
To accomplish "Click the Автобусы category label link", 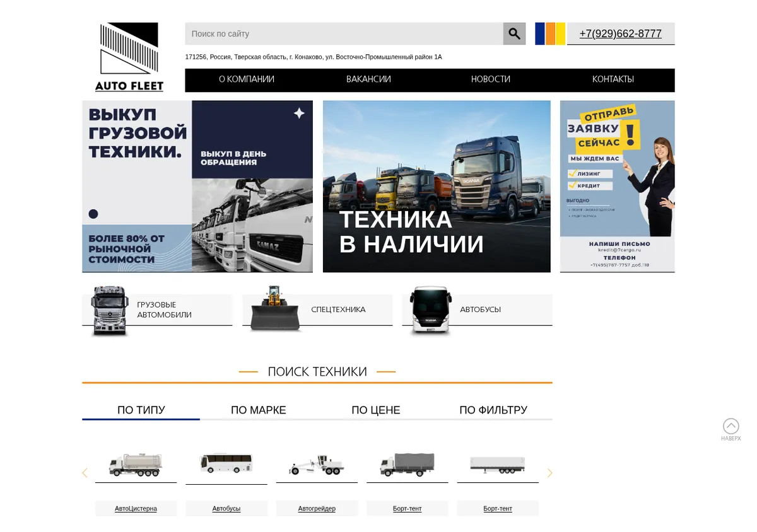I will click(226, 508).
